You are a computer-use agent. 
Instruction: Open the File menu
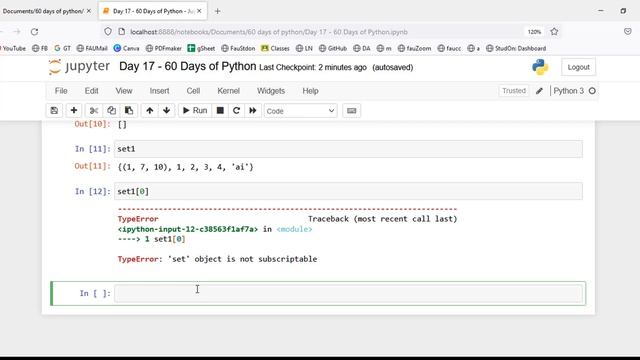[x=61, y=91]
